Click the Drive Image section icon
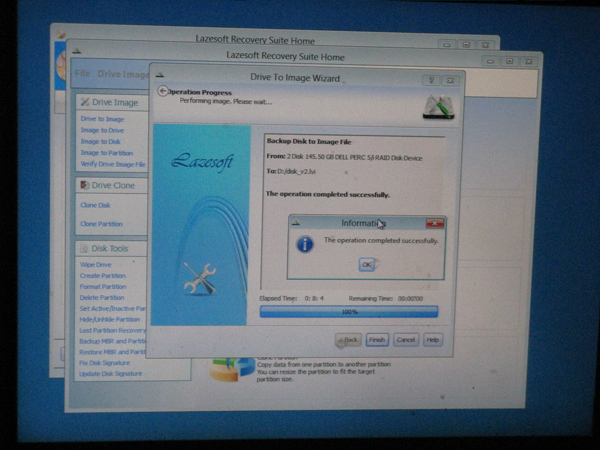Image resolution: width=600 pixels, height=450 pixels. [85, 102]
